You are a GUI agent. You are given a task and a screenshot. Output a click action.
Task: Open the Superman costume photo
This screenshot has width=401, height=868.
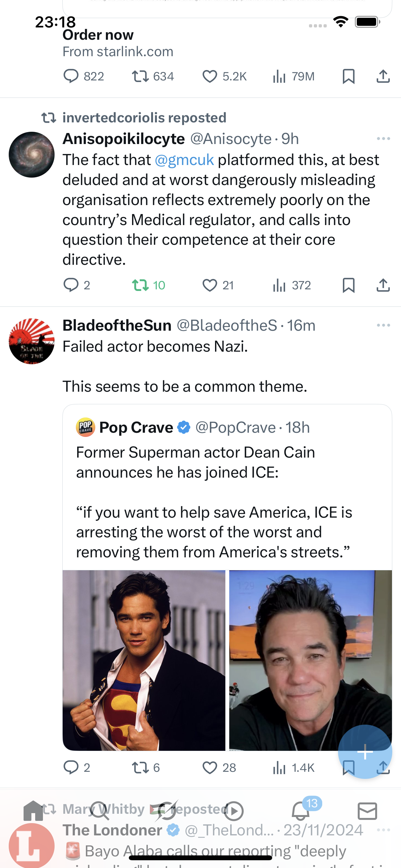144,660
